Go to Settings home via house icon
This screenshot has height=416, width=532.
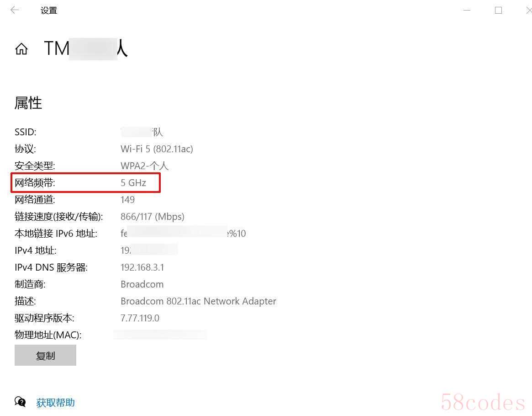click(21, 48)
